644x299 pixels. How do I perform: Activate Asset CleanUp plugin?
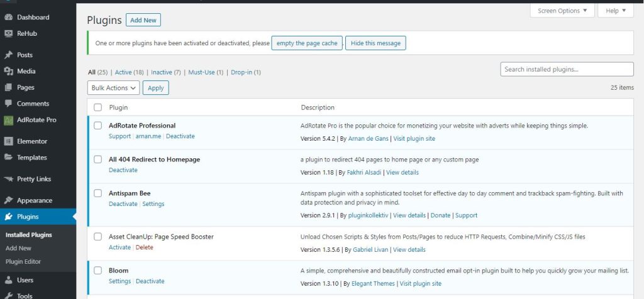pos(119,247)
